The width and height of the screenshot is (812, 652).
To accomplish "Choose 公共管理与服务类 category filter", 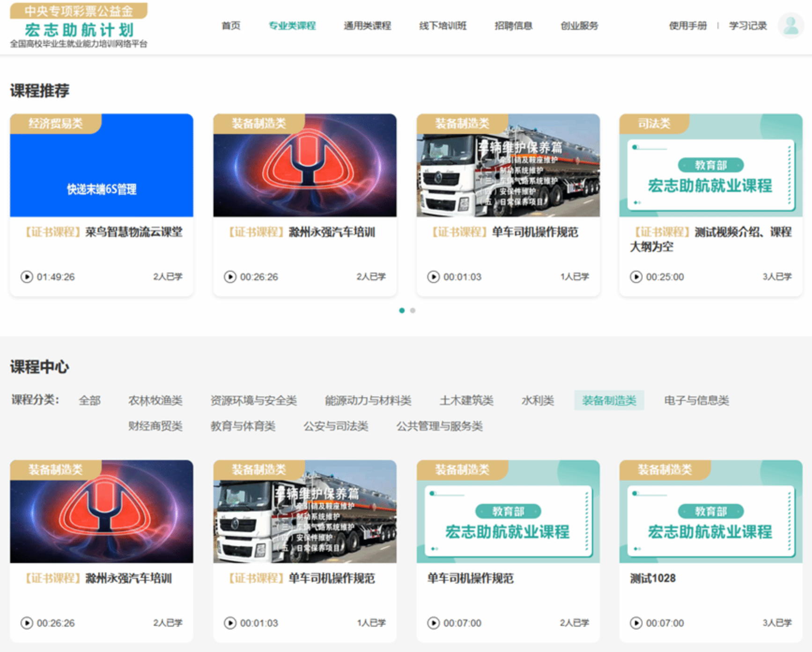I will 439,426.
